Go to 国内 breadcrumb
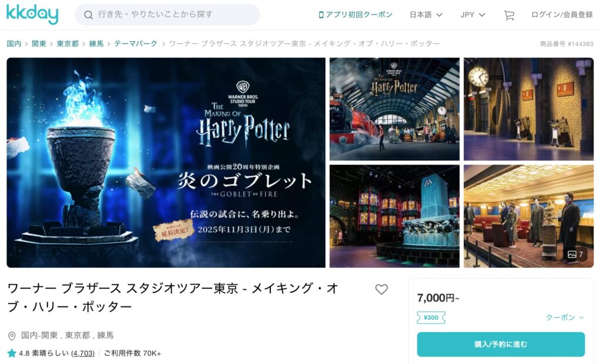 [x=14, y=44]
